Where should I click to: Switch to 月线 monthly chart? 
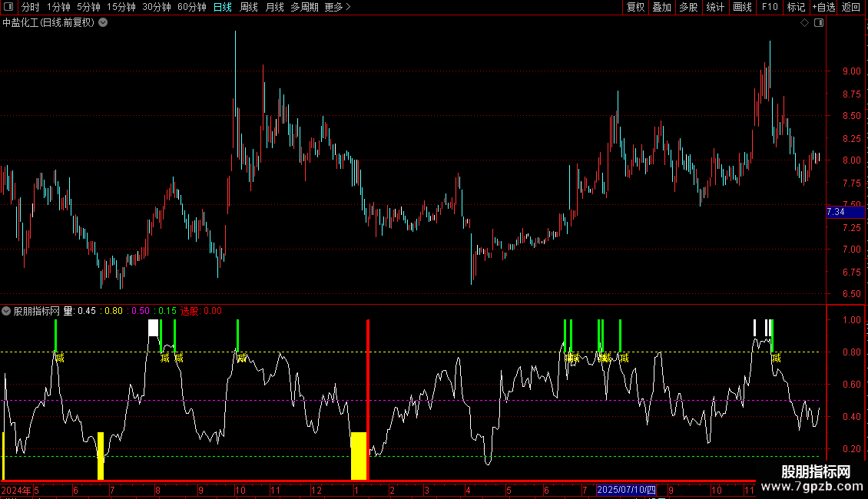[x=274, y=7]
